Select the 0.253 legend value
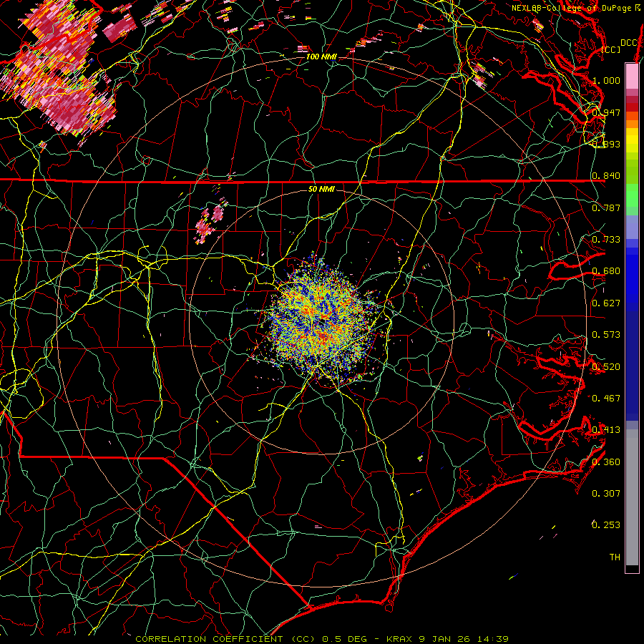The image size is (644, 644). click(x=606, y=525)
